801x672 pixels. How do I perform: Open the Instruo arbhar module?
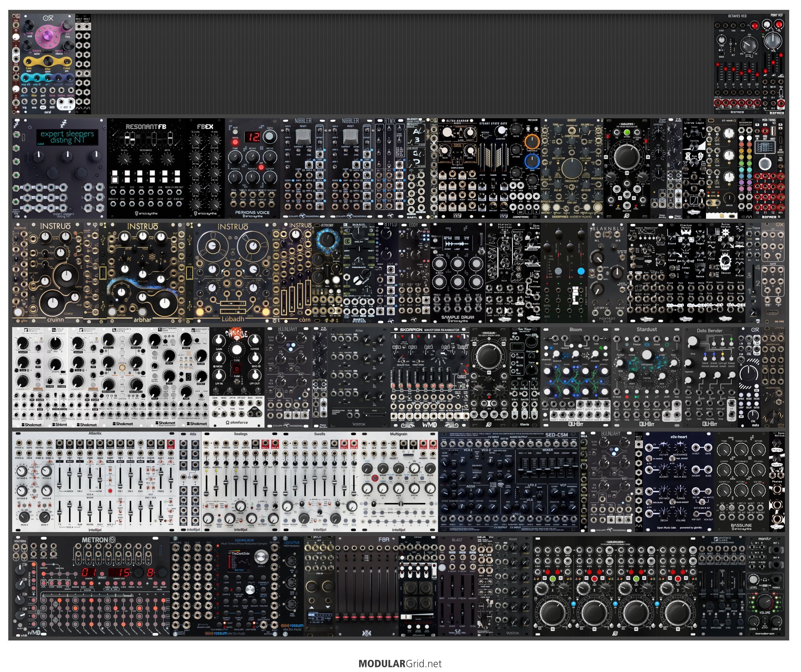[142, 273]
